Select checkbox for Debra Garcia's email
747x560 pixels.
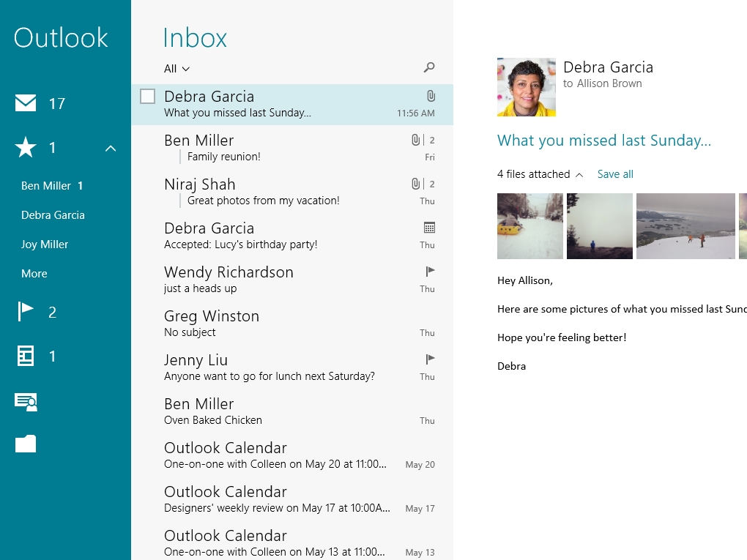coord(148,96)
